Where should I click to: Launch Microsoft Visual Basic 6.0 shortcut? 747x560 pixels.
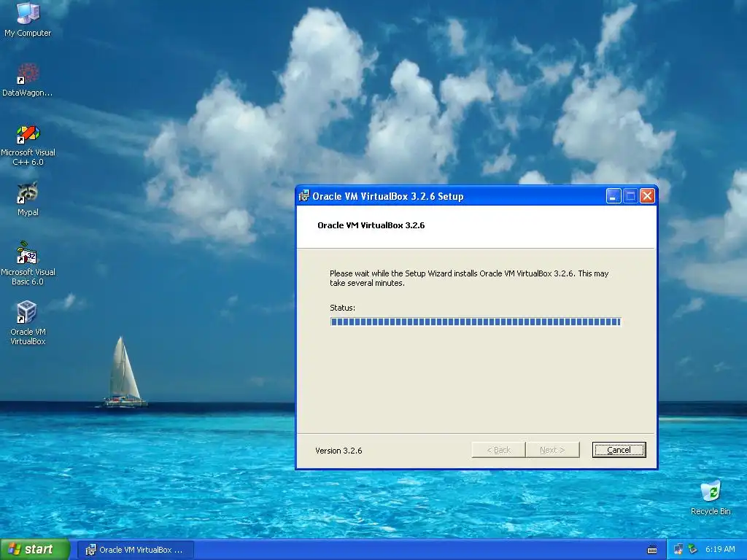coord(28,263)
